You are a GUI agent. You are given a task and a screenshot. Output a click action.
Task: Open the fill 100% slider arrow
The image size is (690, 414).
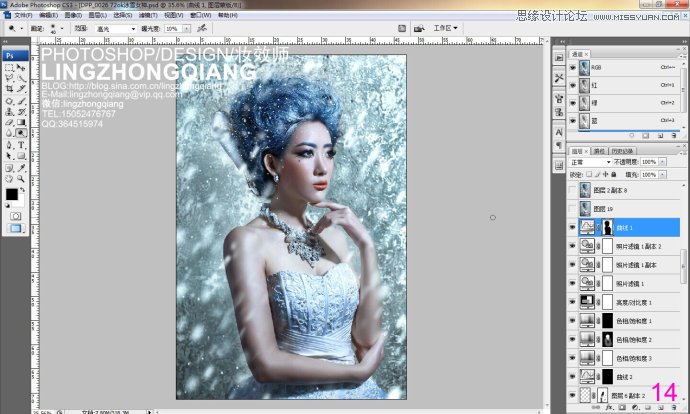pyautogui.click(x=663, y=175)
